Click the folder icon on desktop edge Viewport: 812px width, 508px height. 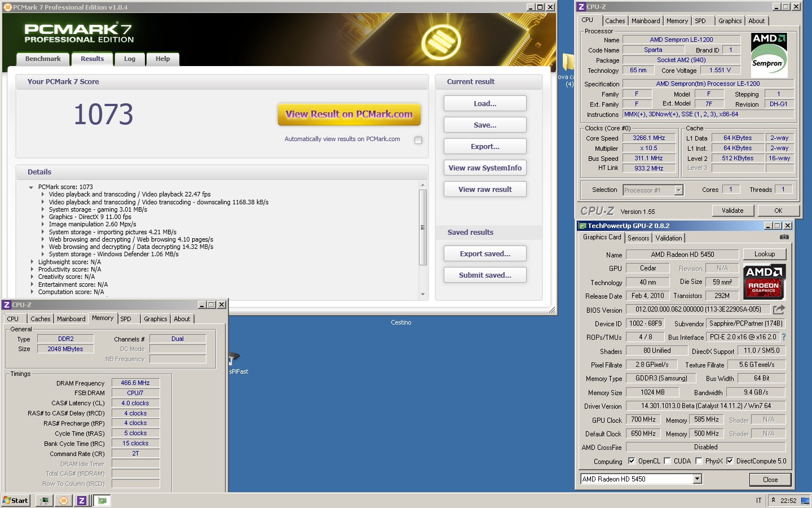(x=568, y=62)
